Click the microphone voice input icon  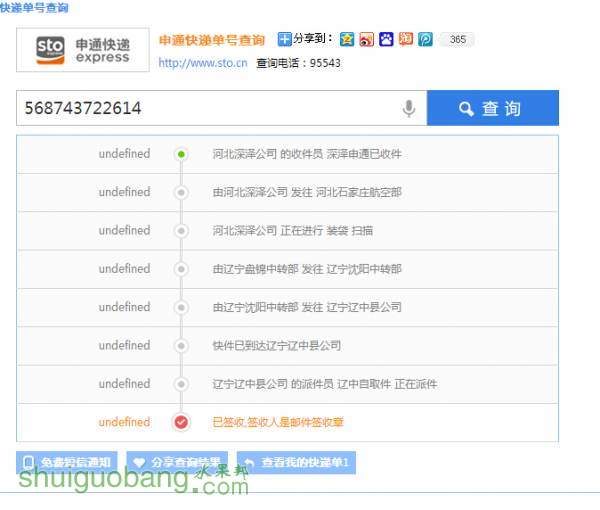[x=408, y=109]
